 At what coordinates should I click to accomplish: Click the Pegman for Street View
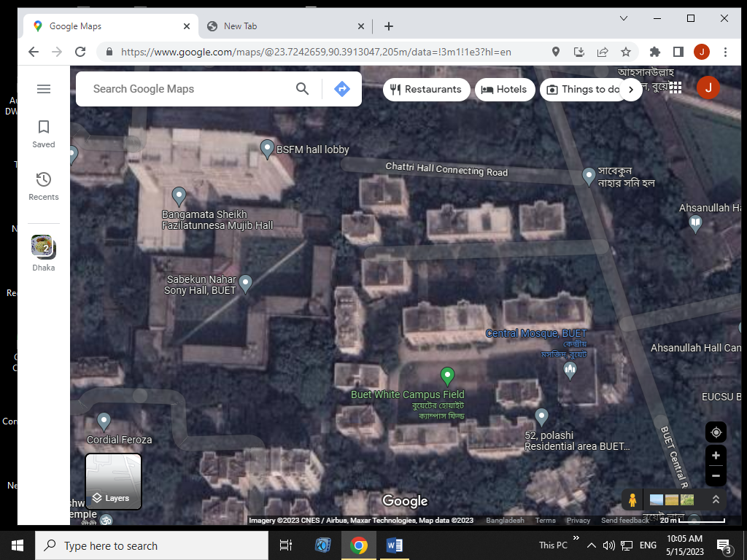tap(632, 499)
